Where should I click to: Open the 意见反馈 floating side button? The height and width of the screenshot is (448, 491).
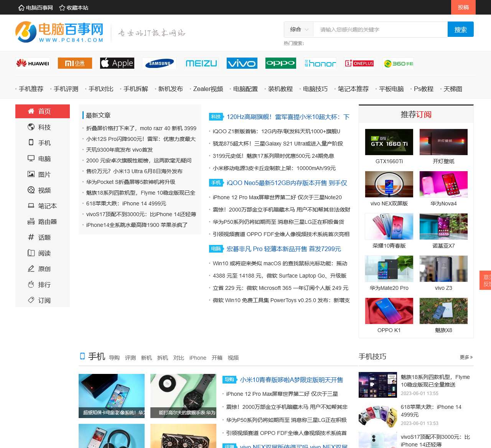pyautogui.click(x=485, y=280)
